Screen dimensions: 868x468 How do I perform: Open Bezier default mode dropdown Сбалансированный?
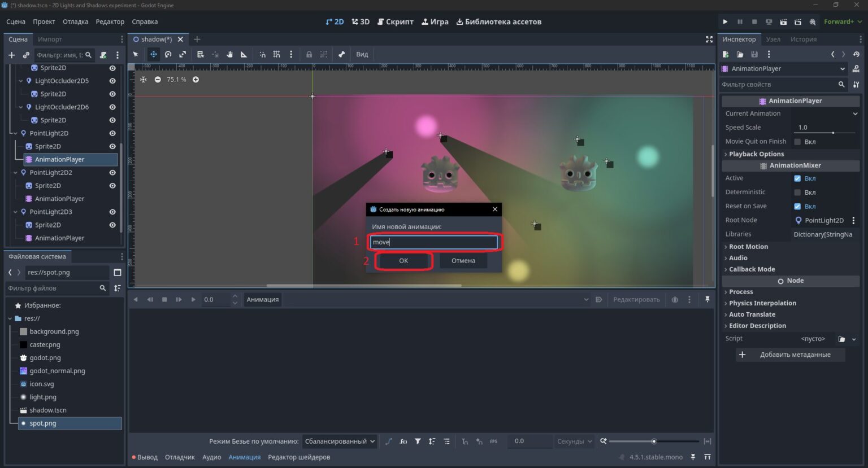340,441
